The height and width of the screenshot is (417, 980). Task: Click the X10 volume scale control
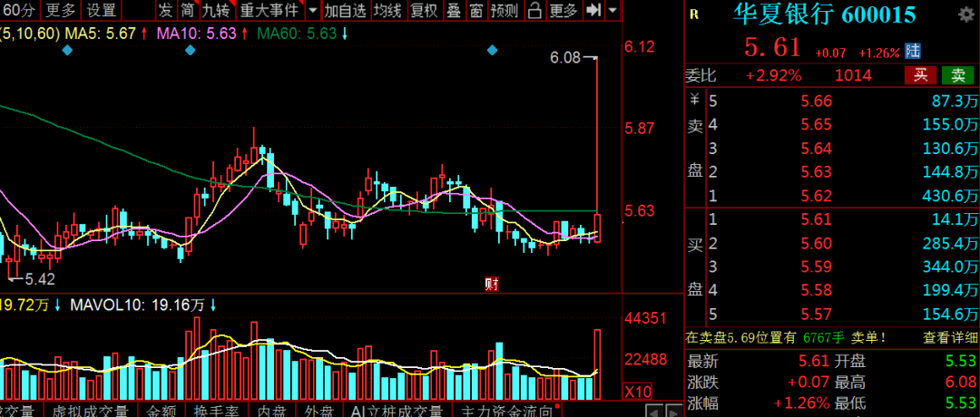coord(638,391)
